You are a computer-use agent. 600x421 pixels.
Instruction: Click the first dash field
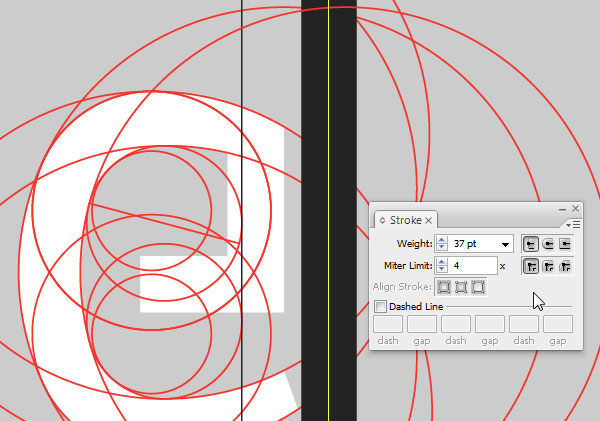coord(388,324)
